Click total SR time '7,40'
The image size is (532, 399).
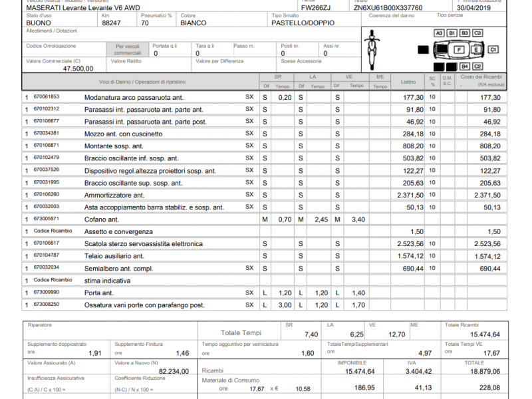(311, 334)
